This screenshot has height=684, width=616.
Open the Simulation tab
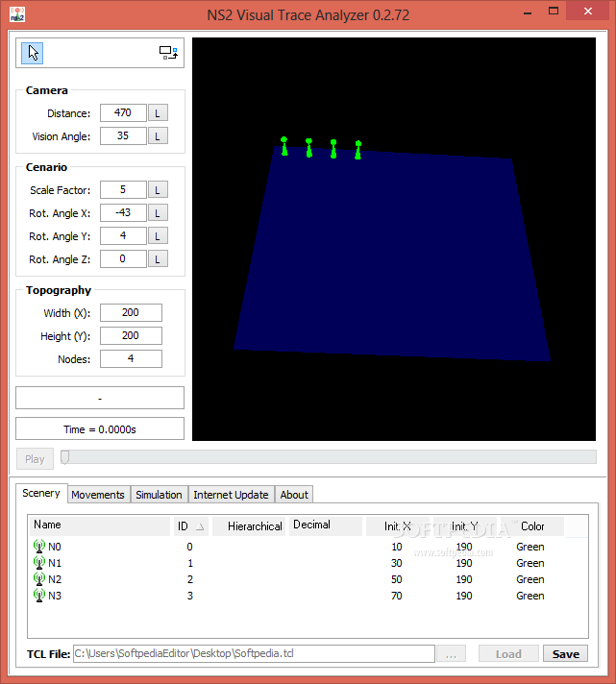coord(159,495)
